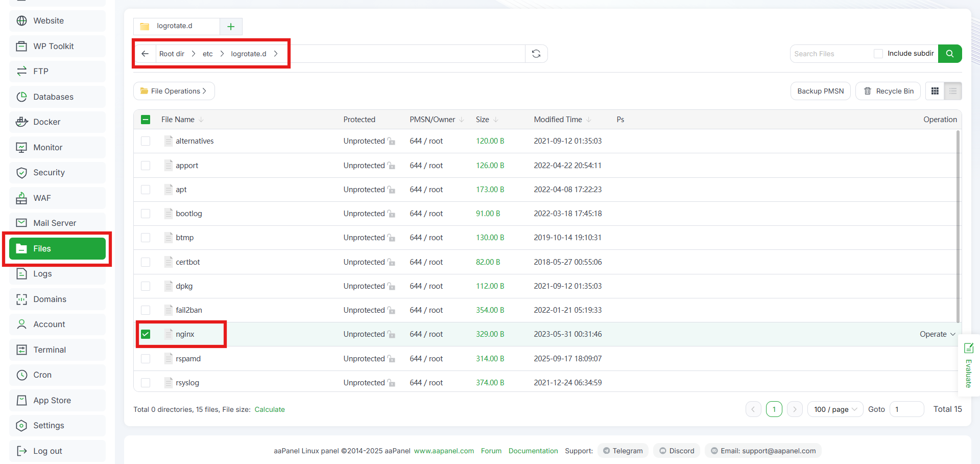980x464 pixels.
Task: Open the www.aapanel.com link
Action: [x=444, y=451]
